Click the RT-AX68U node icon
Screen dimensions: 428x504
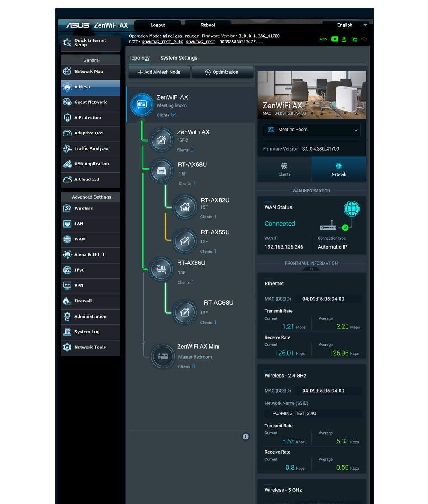tap(162, 171)
